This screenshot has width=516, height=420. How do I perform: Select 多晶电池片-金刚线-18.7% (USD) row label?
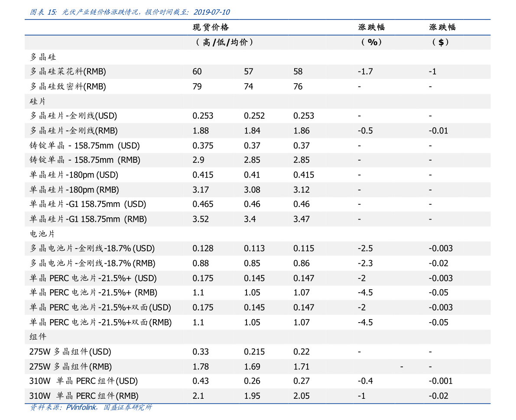click(x=92, y=248)
